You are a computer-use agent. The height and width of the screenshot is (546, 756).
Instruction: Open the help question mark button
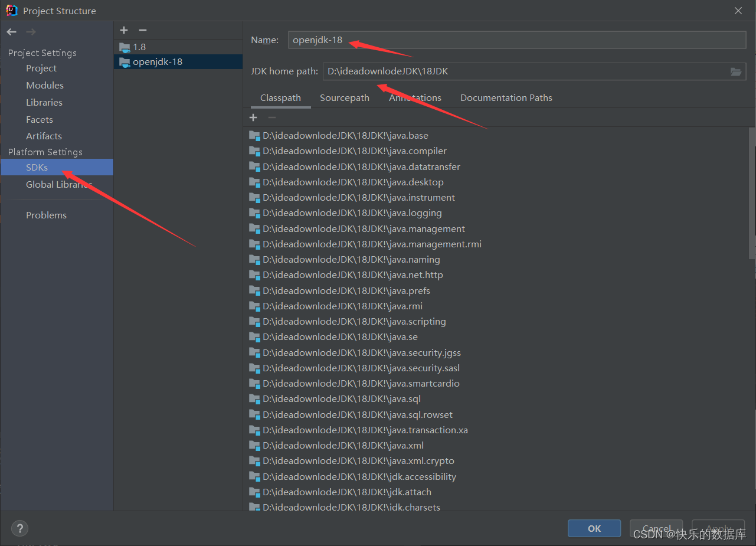[x=19, y=528]
